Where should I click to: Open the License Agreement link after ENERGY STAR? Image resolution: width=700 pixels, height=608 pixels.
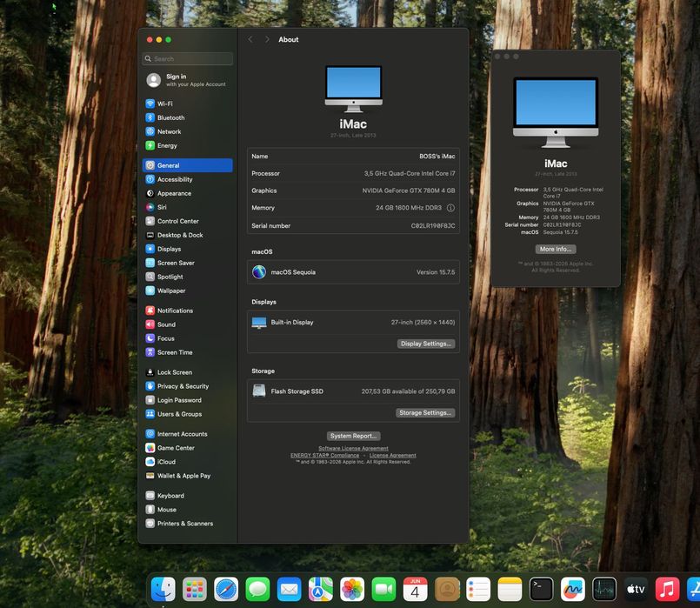click(392, 455)
